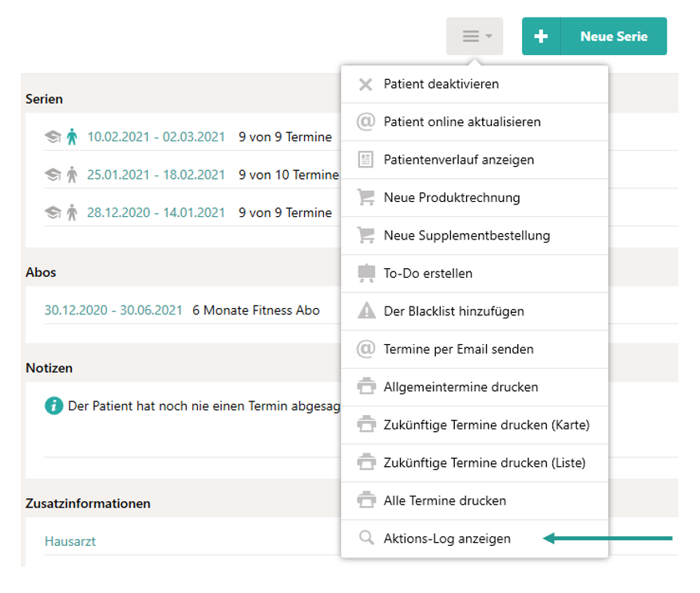This screenshot has width=700, height=593.
Task: Click the X icon for Patient deaktivieren
Action: pos(366,85)
